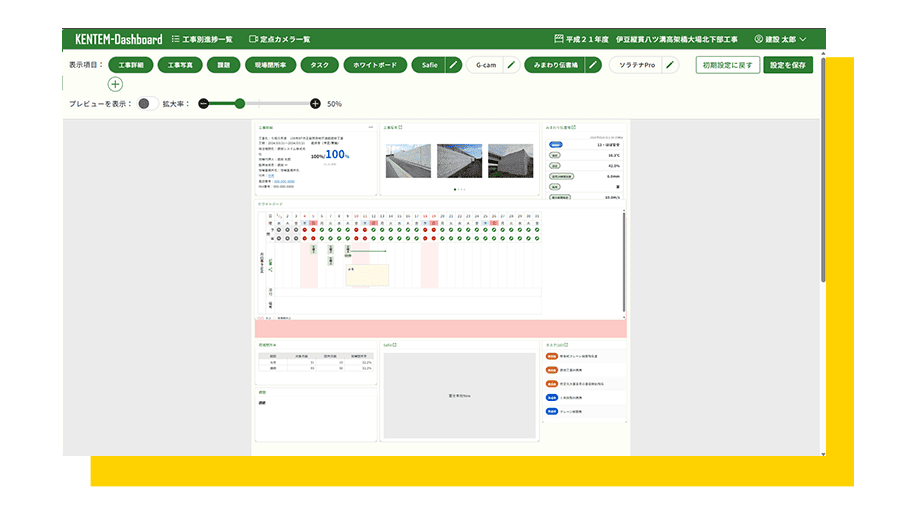Click the edit pencil next to みまわり伝書鳩
This screenshot has height=515, width=916.
tap(593, 65)
